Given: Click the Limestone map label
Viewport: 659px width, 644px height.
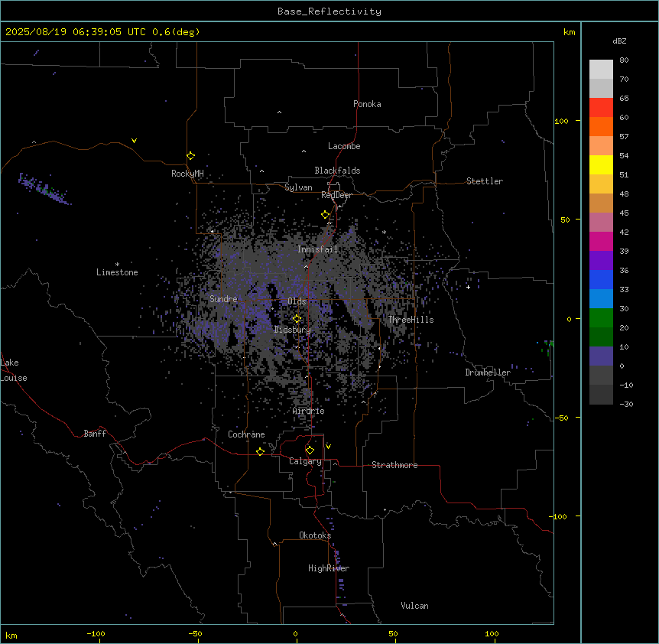Looking at the screenshot, I should pyautogui.click(x=117, y=272).
